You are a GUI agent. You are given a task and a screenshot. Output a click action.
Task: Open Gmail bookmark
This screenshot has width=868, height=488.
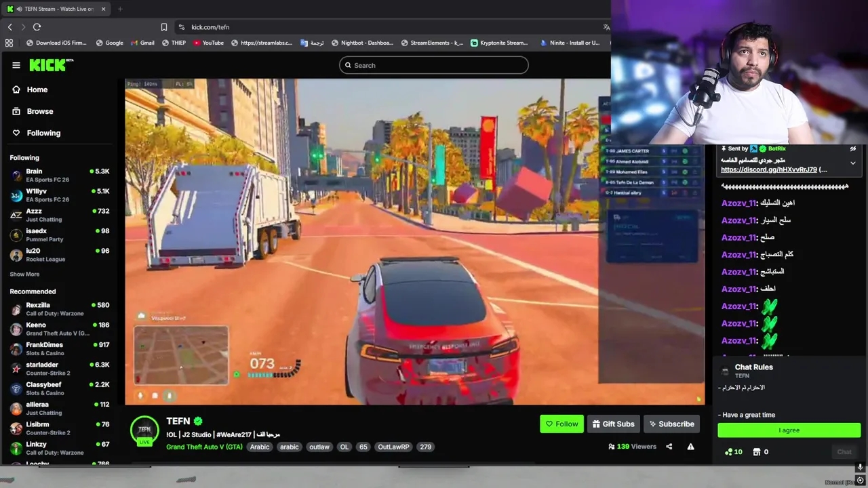coord(142,43)
